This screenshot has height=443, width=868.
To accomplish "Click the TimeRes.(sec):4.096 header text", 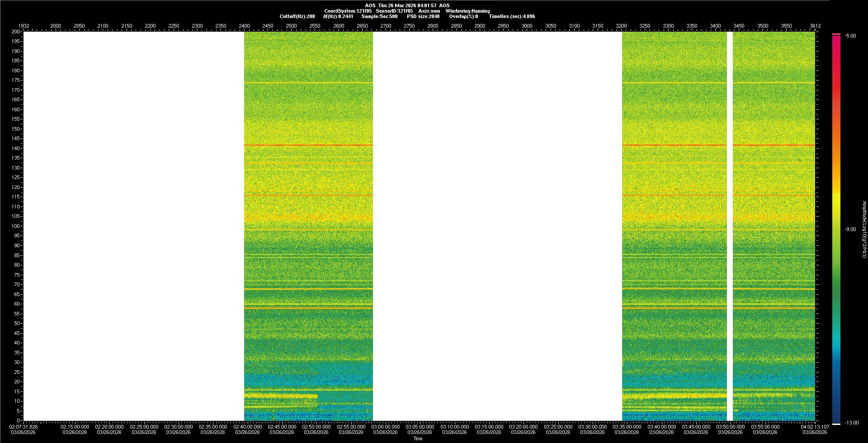I will tap(511, 16).
